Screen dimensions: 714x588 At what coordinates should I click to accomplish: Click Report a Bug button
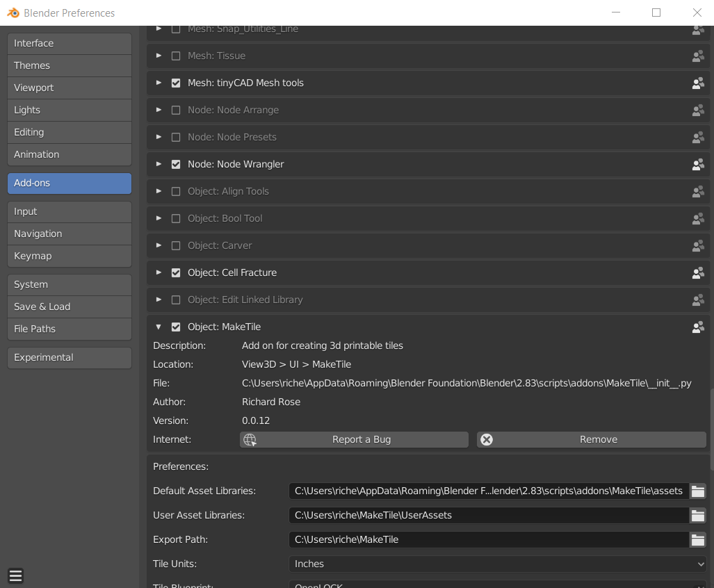(354, 440)
